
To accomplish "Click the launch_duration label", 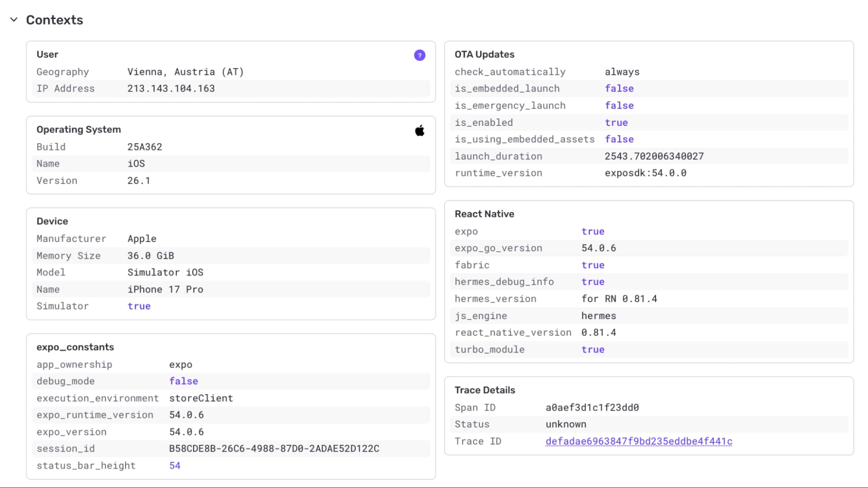I will (498, 156).
